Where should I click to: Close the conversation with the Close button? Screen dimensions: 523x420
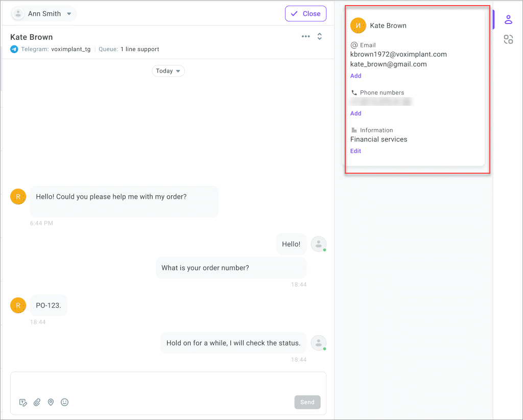coord(305,14)
